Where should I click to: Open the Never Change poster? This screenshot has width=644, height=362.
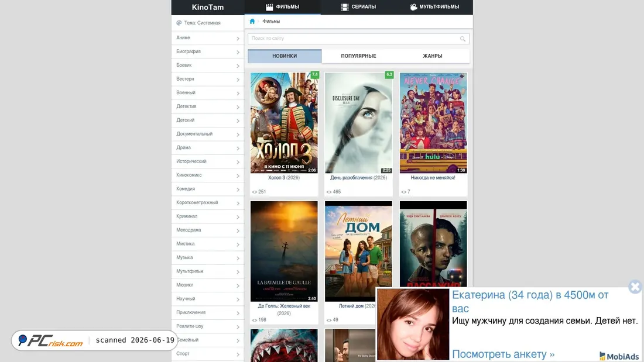point(433,123)
